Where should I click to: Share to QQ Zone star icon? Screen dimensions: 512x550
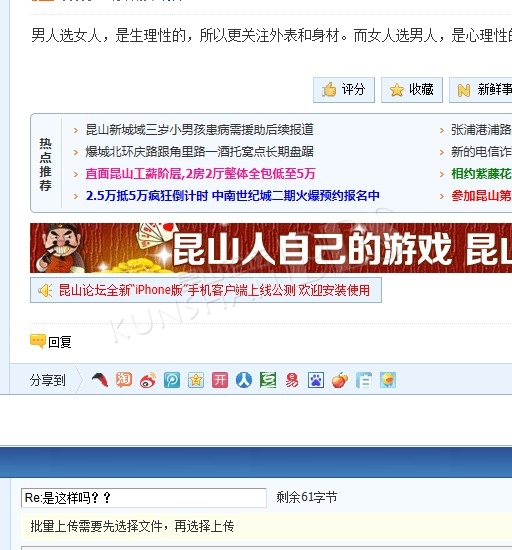(x=196, y=380)
